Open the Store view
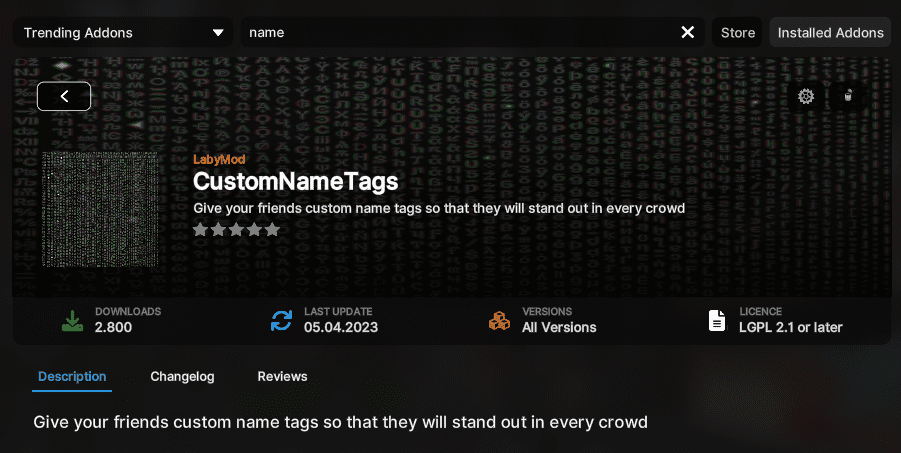Viewport: 901px width, 453px height. point(738,32)
